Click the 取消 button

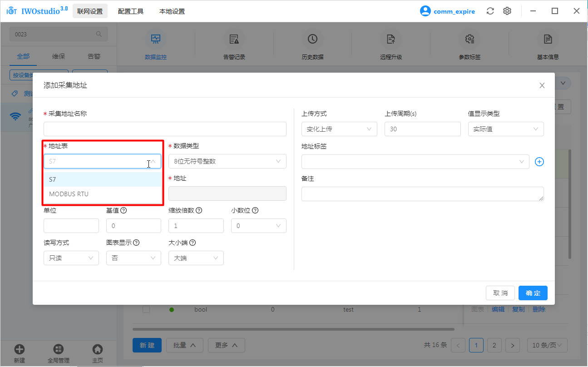[500, 293]
